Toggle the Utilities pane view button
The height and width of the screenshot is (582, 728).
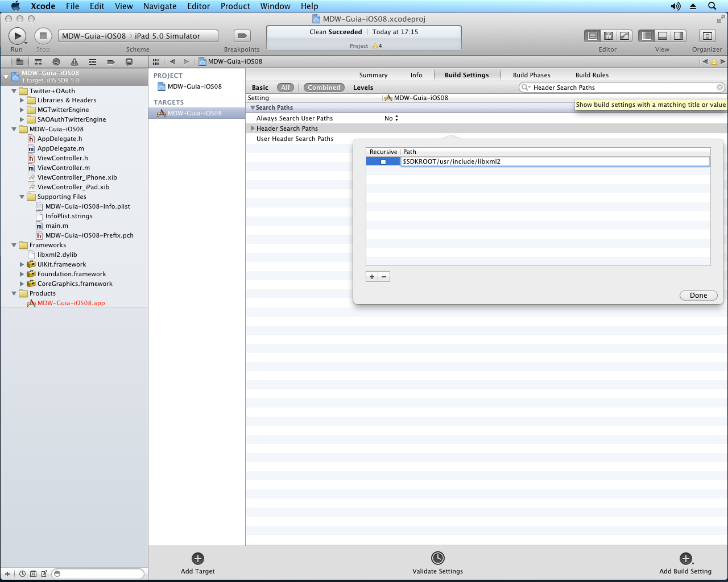[679, 36]
